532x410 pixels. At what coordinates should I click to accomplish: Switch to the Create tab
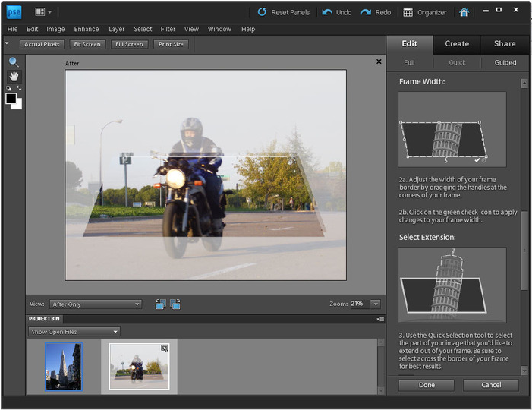pos(457,43)
